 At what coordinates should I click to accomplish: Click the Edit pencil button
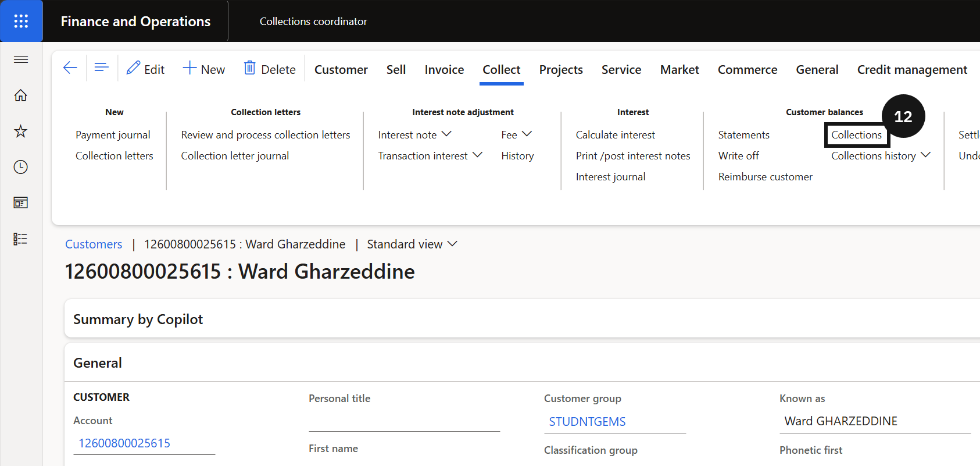[146, 69]
